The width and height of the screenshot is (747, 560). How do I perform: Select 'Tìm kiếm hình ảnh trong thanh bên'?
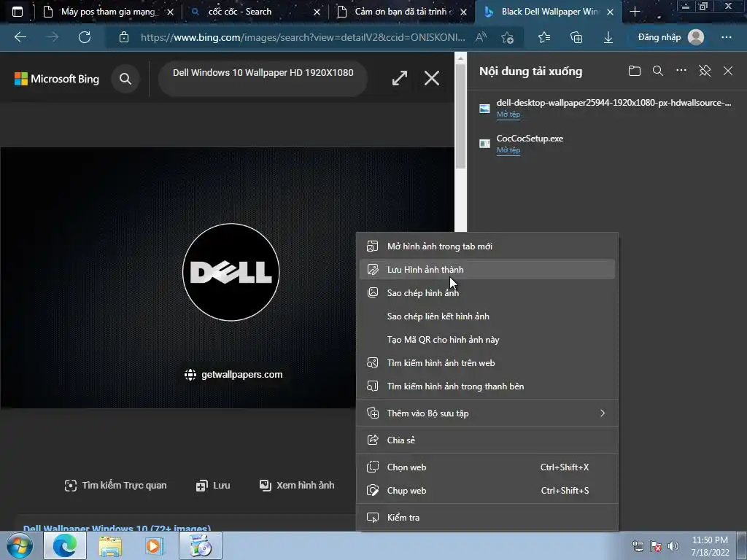487,386
